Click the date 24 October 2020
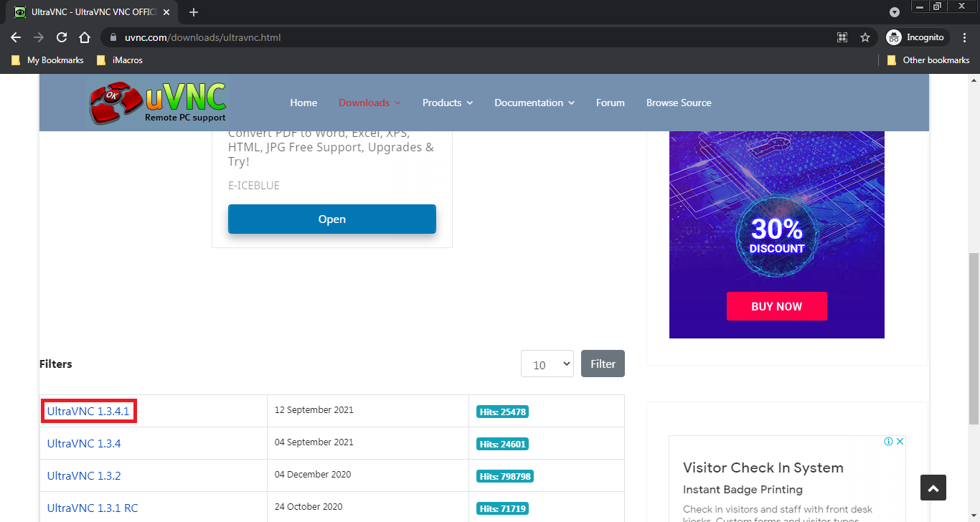 click(x=308, y=507)
